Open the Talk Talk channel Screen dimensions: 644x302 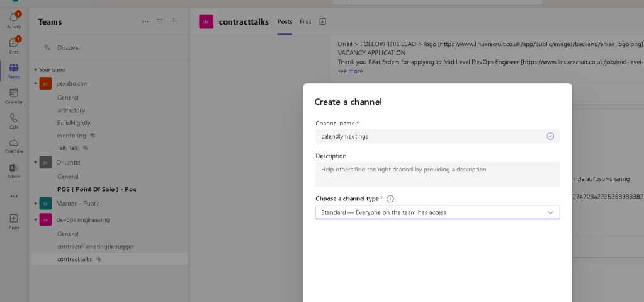(x=68, y=148)
